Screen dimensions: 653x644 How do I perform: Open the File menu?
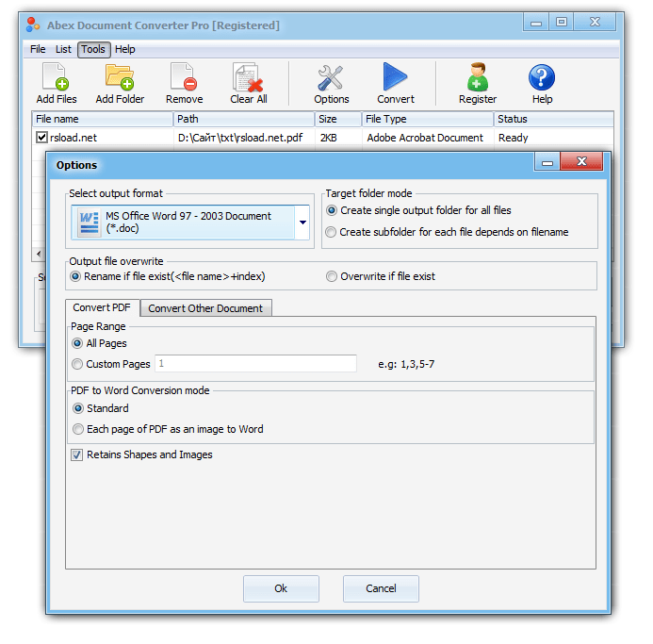38,49
